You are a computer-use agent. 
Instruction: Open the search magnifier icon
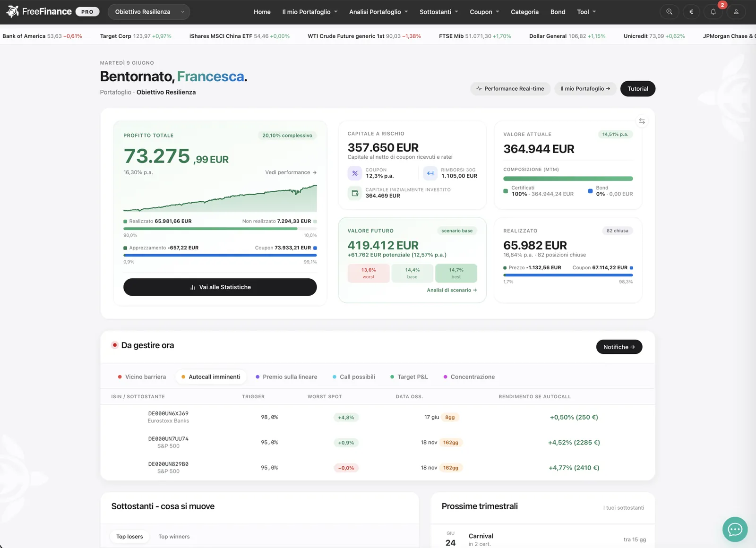tap(669, 12)
